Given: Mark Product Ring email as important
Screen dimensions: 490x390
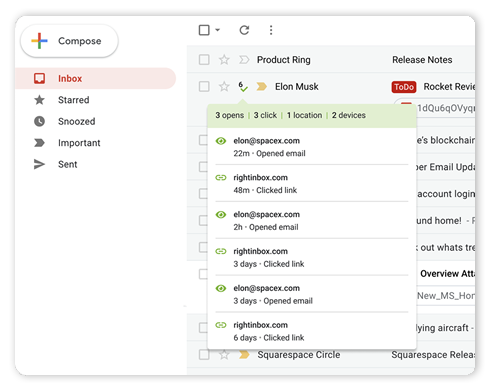Looking at the screenshot, I should pyautogui.click(x=244, y=60).
